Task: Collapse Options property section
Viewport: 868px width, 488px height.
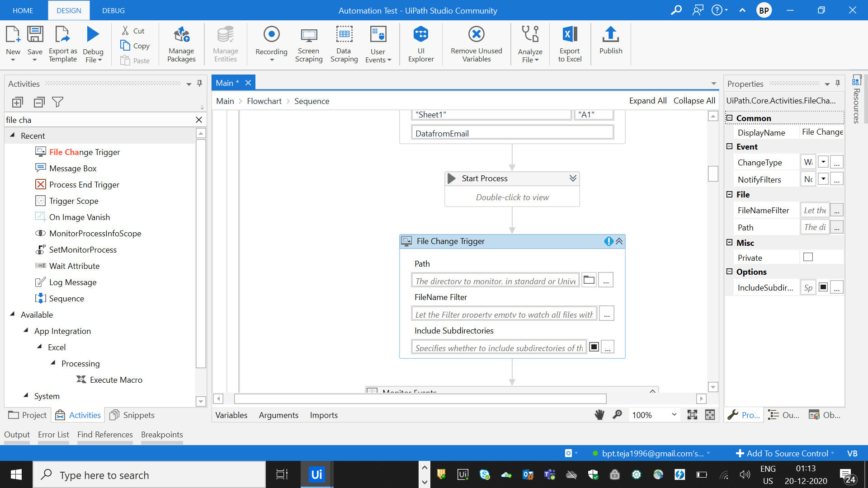Action: tap(729, 272)
